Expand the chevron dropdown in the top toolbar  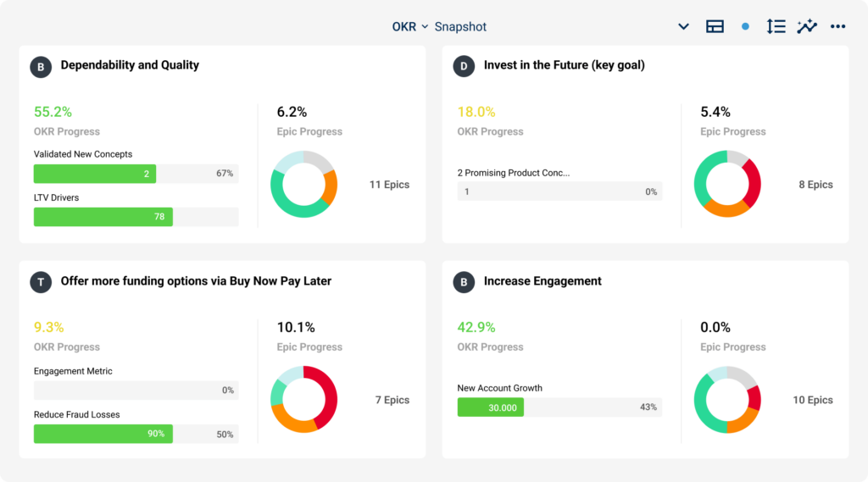683,26
